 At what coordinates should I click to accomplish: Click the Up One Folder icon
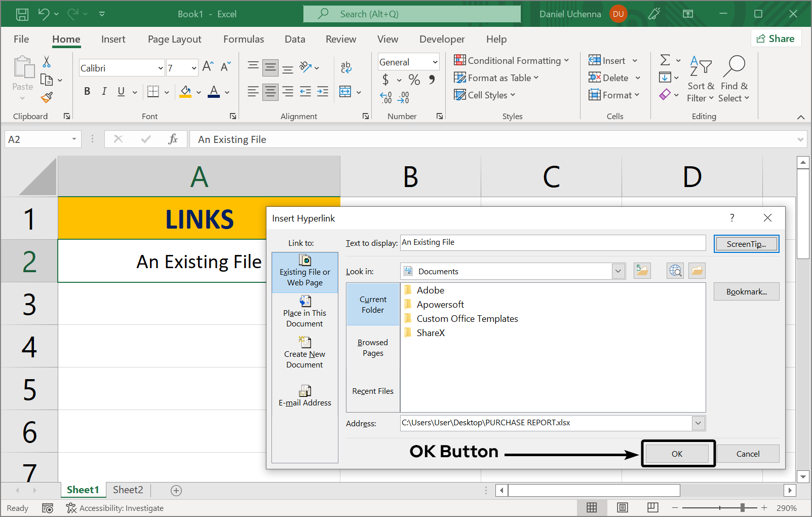(x=642, y=270)
